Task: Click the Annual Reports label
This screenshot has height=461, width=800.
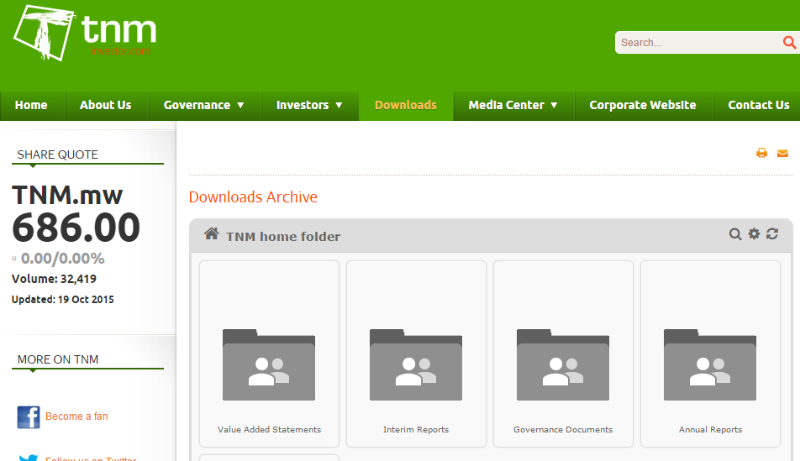Action: (x=710, y=429)
